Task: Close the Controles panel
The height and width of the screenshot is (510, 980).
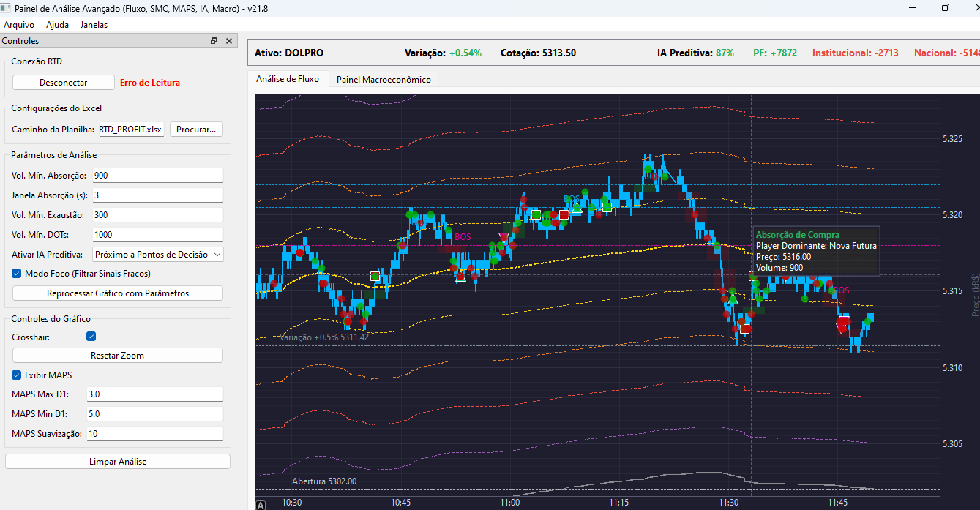Action: [x=228, y=41]
